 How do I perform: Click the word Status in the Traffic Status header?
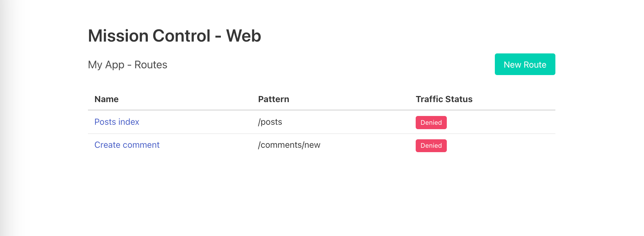(x=459, y=99)
